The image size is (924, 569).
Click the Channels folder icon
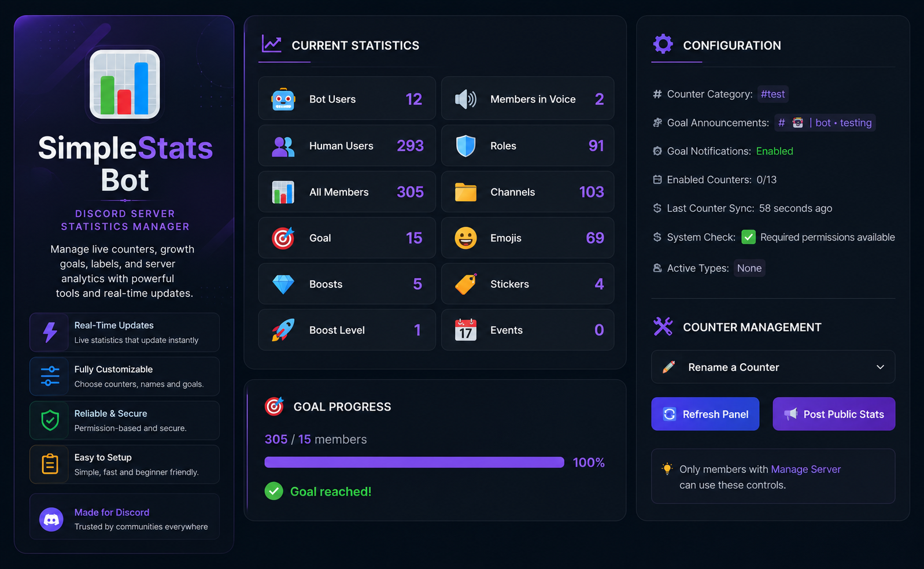coord(465,192)
